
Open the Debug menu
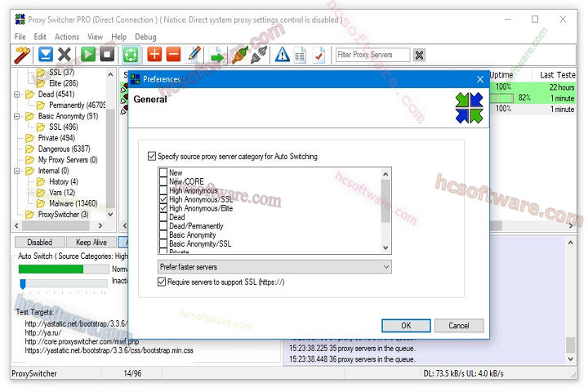(145, 37)
